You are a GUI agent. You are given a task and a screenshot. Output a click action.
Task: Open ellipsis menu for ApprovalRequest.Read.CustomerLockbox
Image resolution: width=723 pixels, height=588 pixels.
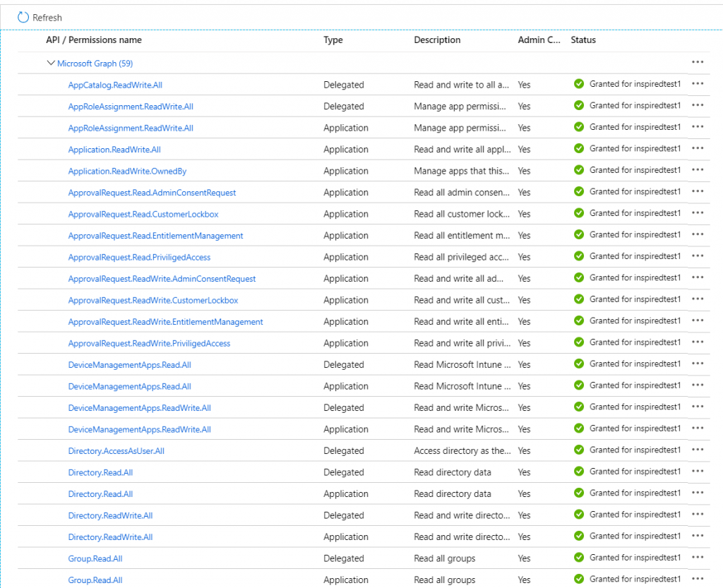(x=698, y=213)
